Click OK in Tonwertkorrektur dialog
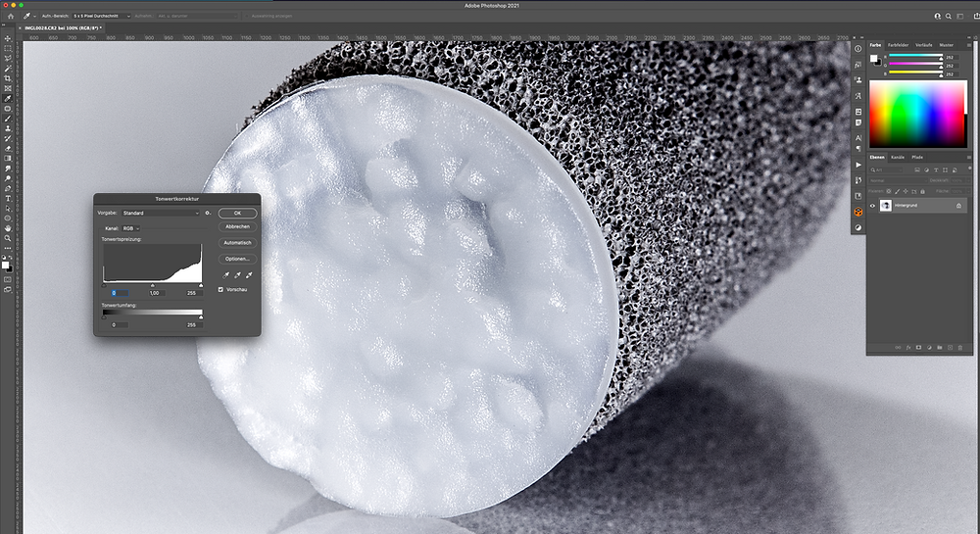This screenshot has height=534, width=980. [x=237, y=213]
